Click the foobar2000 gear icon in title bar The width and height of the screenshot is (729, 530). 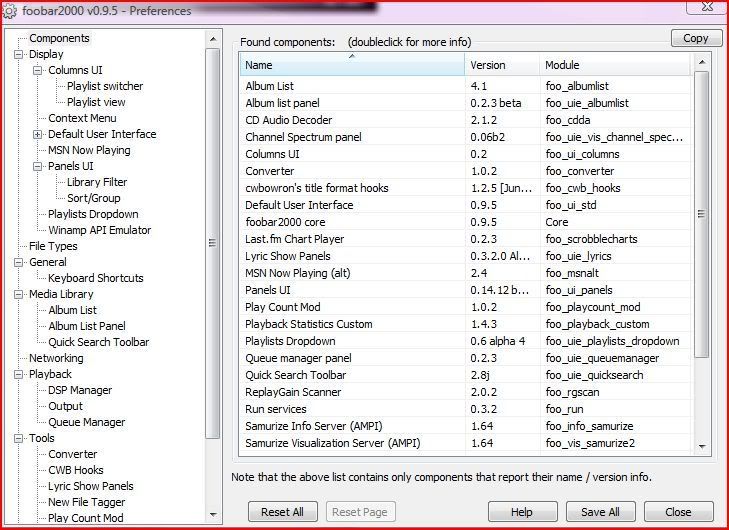point(10,11)
